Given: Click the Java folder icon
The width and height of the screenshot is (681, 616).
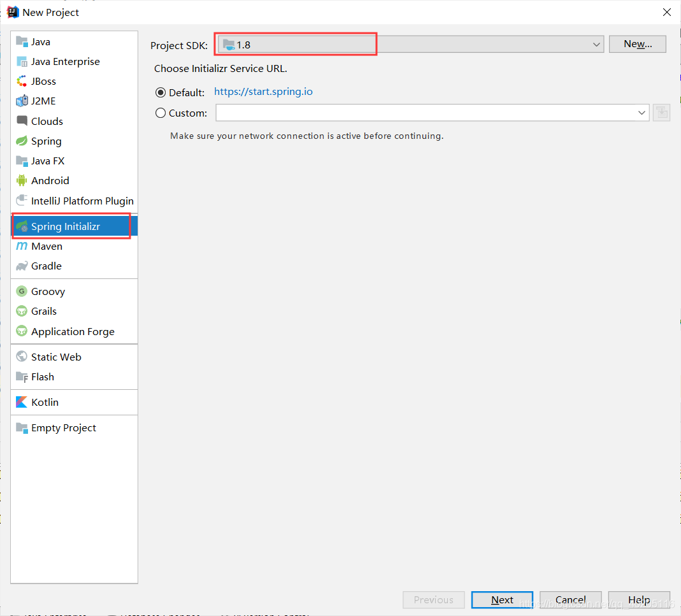Looking at the screenshot, I should [22, 41].
